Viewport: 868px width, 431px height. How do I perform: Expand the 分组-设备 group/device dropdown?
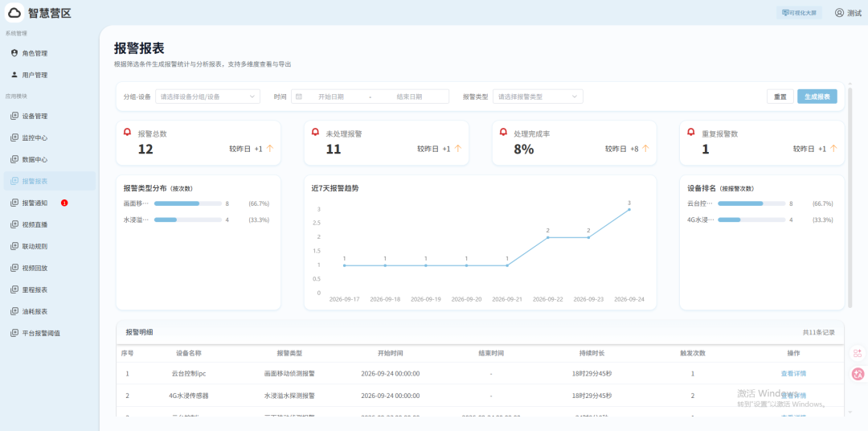point(207,96)
